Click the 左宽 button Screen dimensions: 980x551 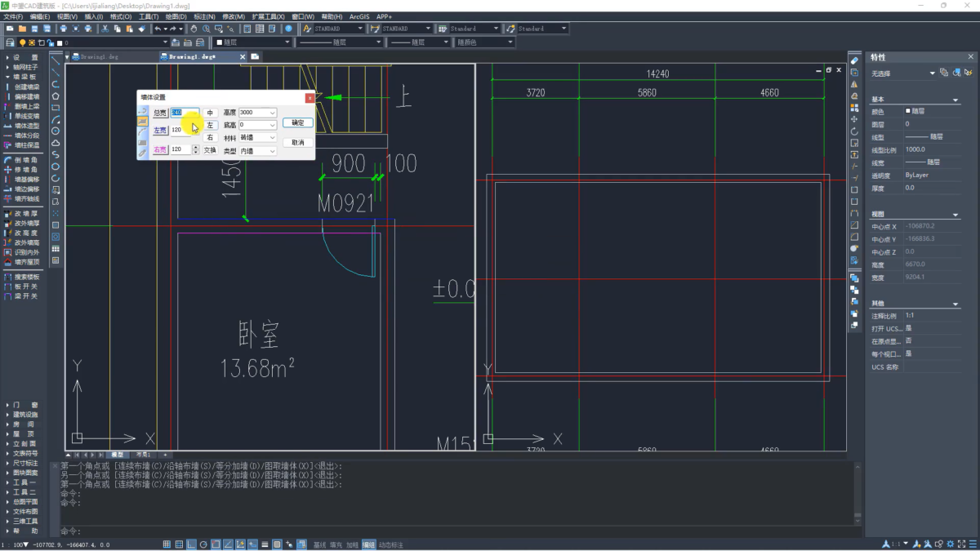tap(160, 130)
